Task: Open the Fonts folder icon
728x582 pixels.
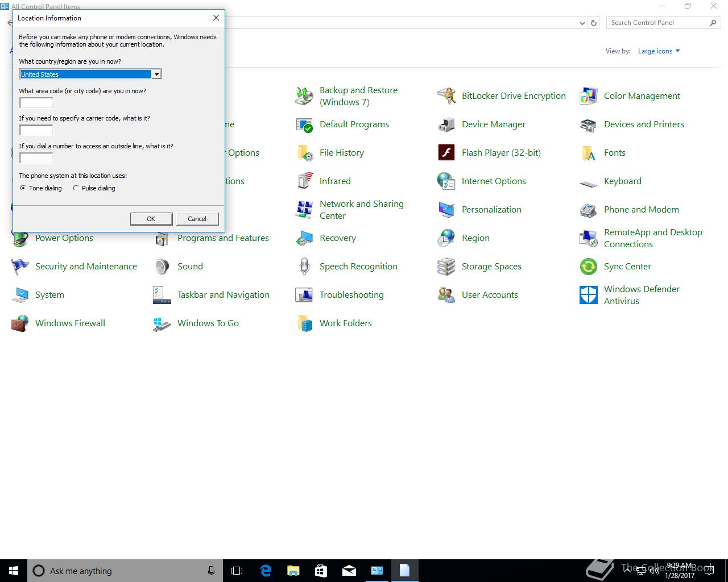Action: 589,153
